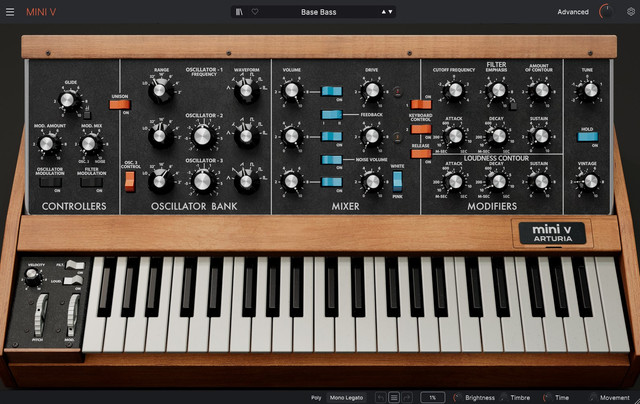Image resolution: width=640 pixels, height=404 pixels.
Task: Switch on the first oscillator in the Mixer
Action: point(332,91)
